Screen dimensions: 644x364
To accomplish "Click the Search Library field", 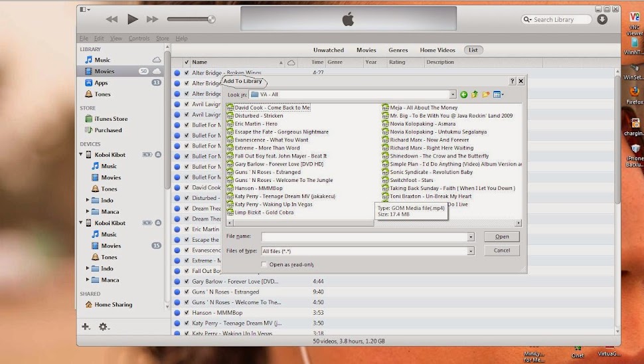I will [556, 19].
